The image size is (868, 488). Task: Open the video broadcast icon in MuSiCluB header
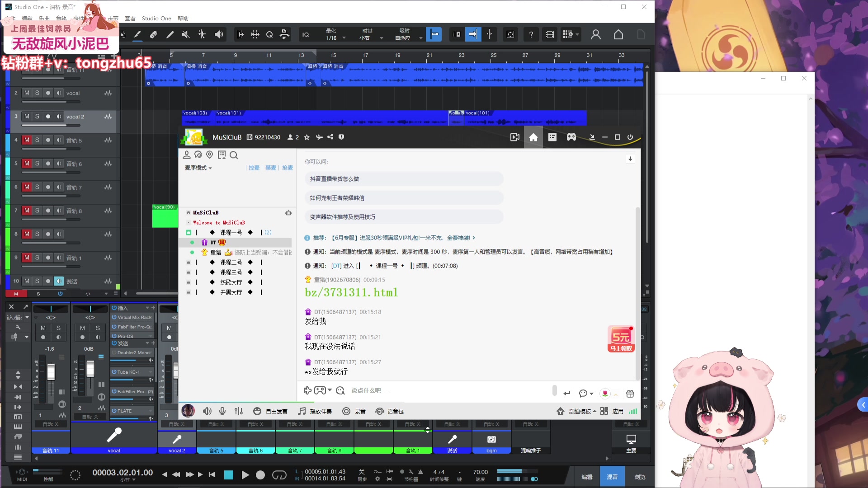[515, 137]
